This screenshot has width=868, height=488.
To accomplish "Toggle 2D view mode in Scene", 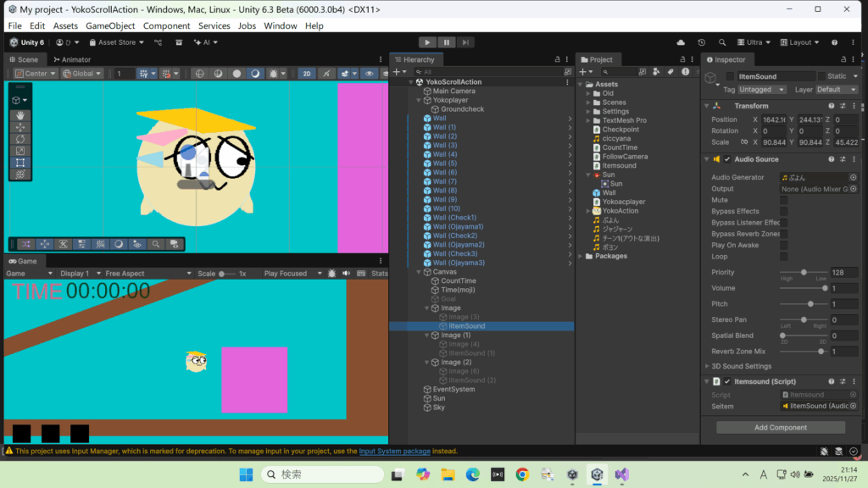I will (x=307, y=74).
